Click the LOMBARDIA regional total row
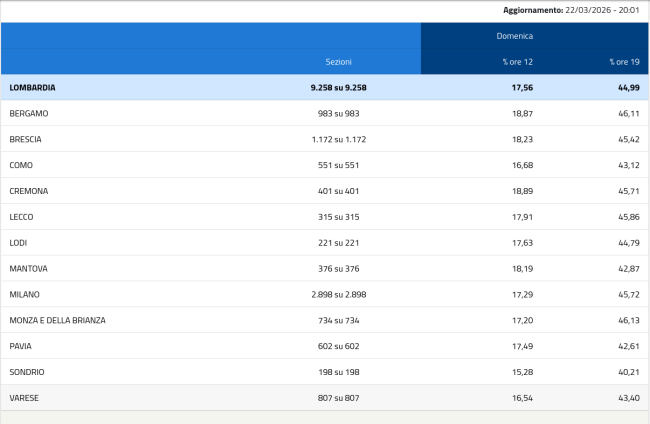Image resolution: width=650 pixels, height=424 pixels. click(32, 88)
